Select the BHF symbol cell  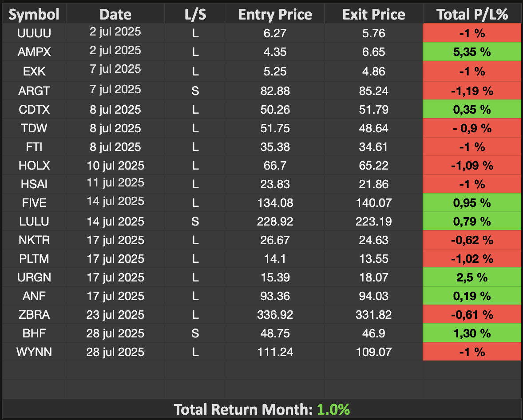[x=34, y=333]
